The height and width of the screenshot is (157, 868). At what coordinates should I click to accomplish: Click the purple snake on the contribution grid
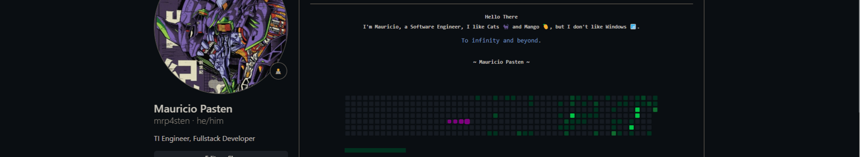click(458, 121)
